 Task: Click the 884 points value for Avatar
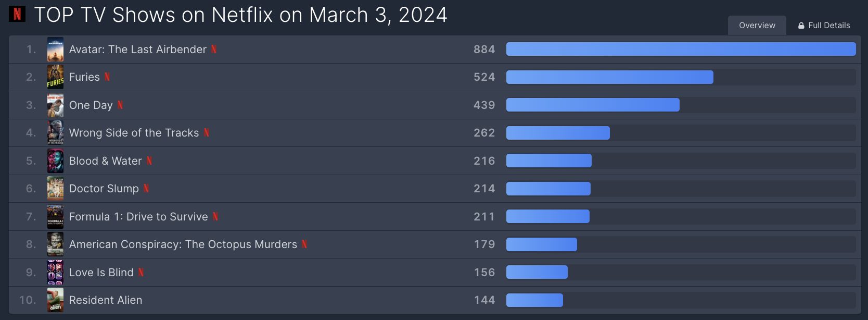pyautogui.click(x=484, y=49)
